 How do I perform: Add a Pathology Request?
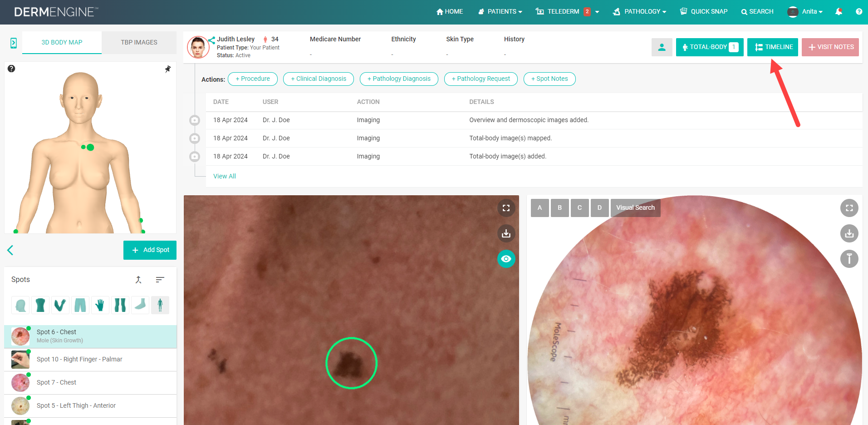[481, 79]
